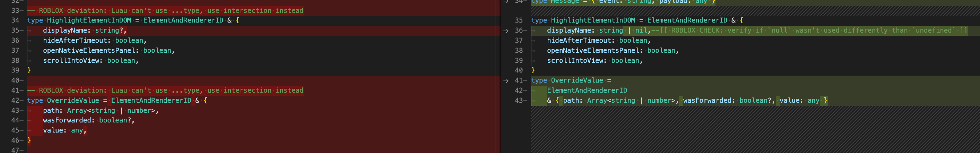The image size is (980, 153).
Task: Click the revert arrow beside right-pane line 34
Action: (x=505, y=2)
